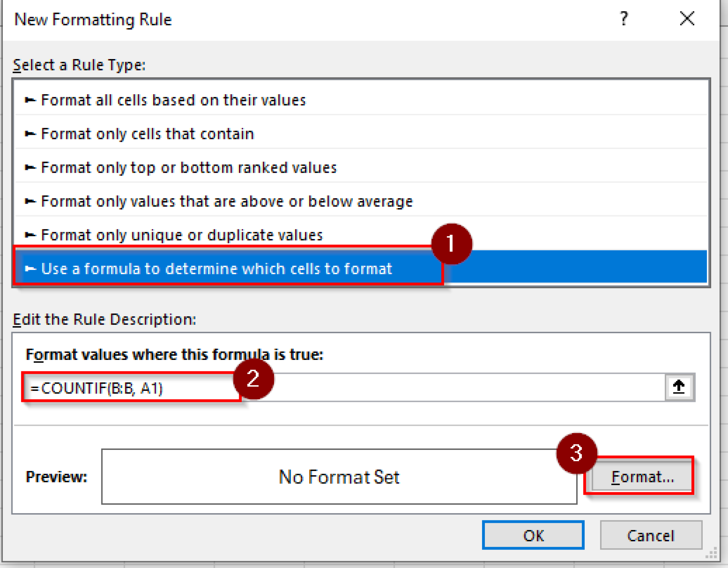The image size is (728, 568).
Task: Click the arrow bullet beside 'Format all cells based on their values'
Action: coord(30,100)
